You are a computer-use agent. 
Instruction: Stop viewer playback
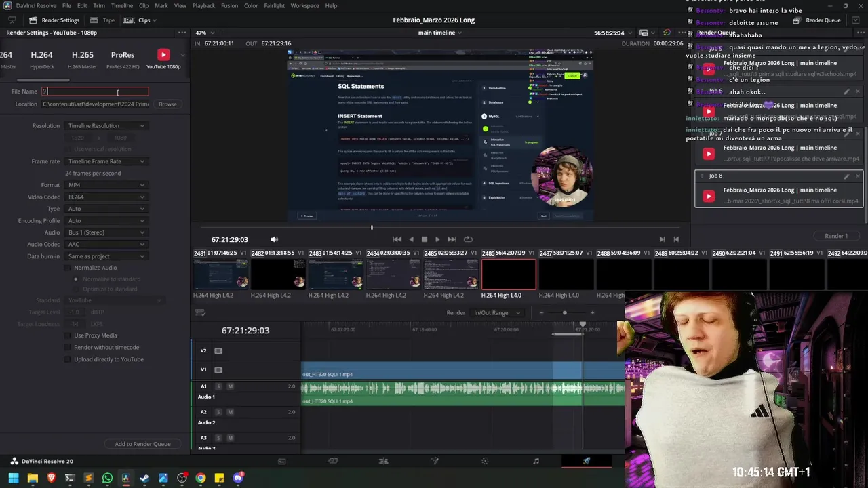coord(425,239)
